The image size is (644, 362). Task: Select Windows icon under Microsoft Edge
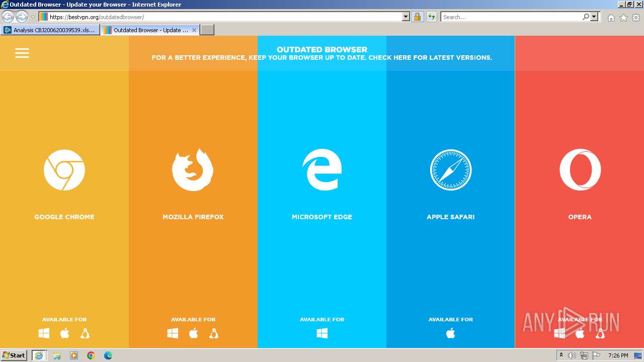click(322, 333)
